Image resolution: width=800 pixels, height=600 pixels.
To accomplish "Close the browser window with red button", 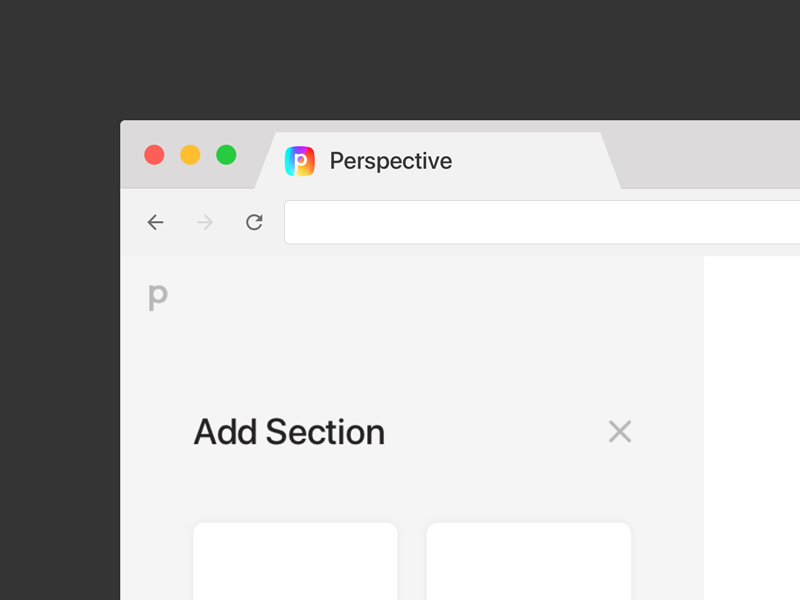I will click(154, 155).
